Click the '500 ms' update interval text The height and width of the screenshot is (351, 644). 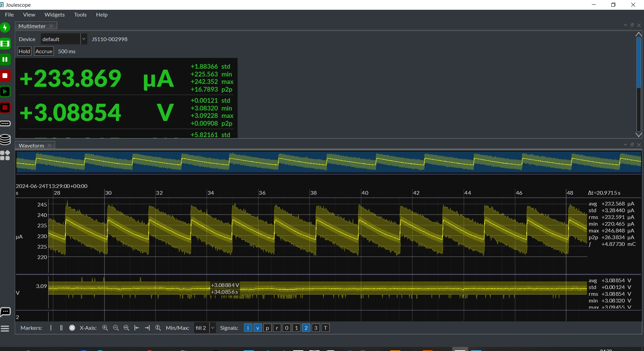coord(67,51)
